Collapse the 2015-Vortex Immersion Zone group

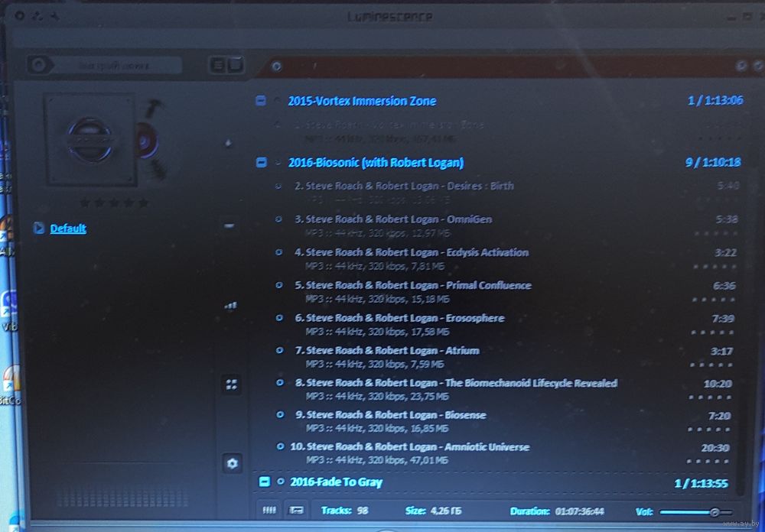point(261,101)
